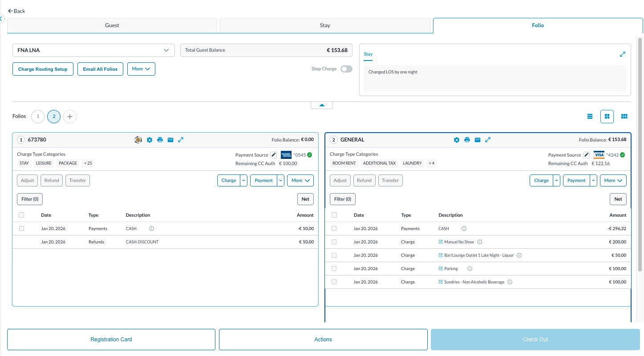
Task: Open settings gear for folio 673780
Action: [x=150, y=140]
